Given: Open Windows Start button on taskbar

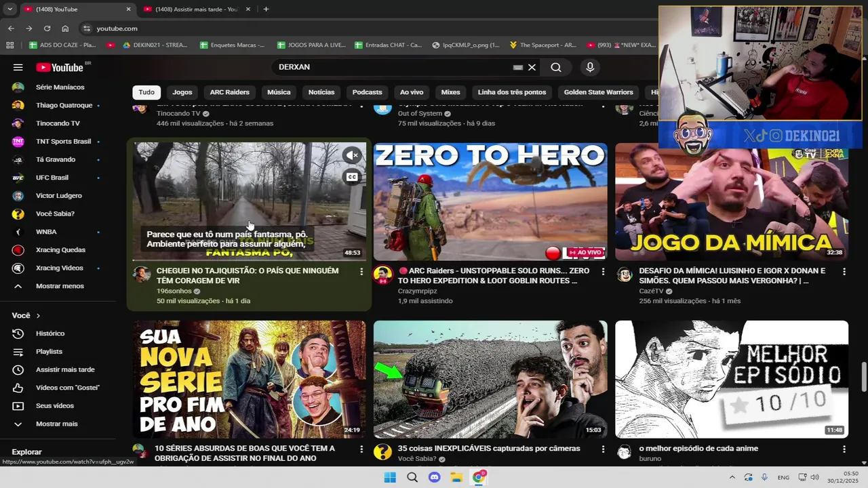Looking at the screenshot, I should (x=390, y=477).
